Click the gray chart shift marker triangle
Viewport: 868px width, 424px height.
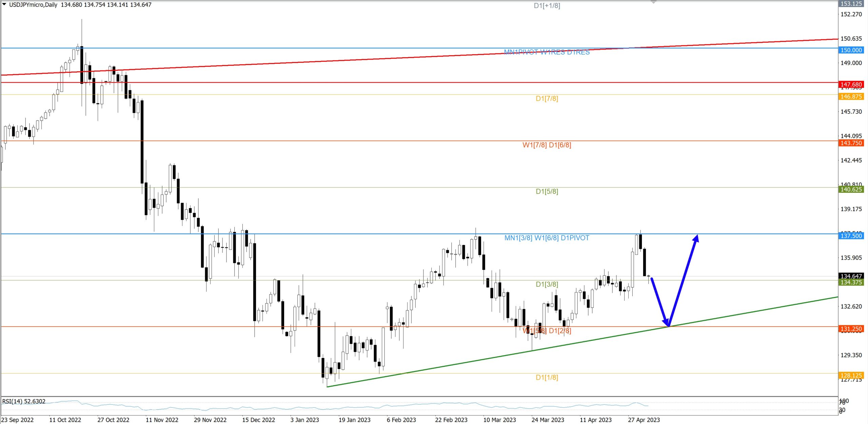click(x=653, y=2)
